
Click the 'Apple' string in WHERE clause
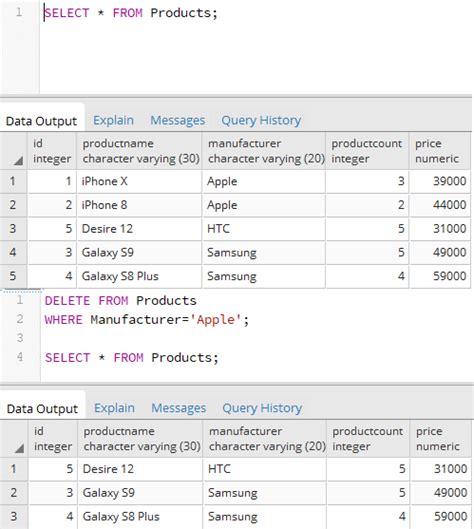216,320
